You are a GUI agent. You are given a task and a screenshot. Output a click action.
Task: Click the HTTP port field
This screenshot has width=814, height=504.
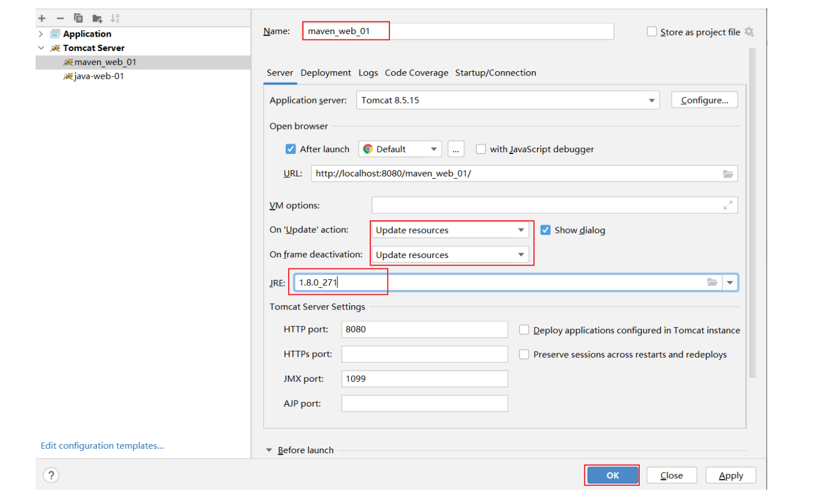coord(425,329)
